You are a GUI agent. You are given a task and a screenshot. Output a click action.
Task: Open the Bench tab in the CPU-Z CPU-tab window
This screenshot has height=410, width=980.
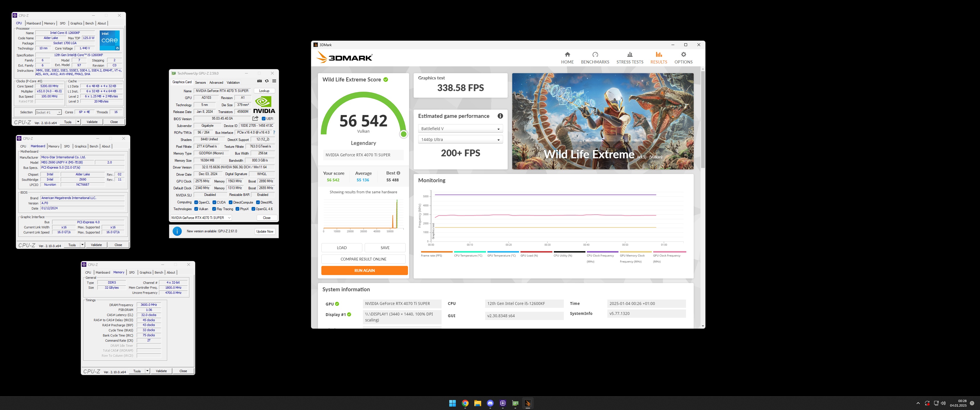pos(90,23)
